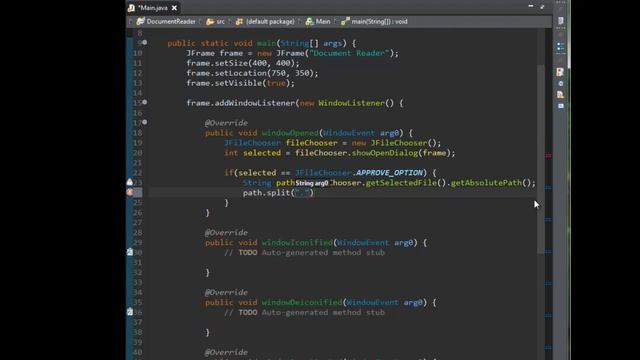Click the showOpenDialog method call
Viewport: 640px width, 360px height.
coord(385,153)
